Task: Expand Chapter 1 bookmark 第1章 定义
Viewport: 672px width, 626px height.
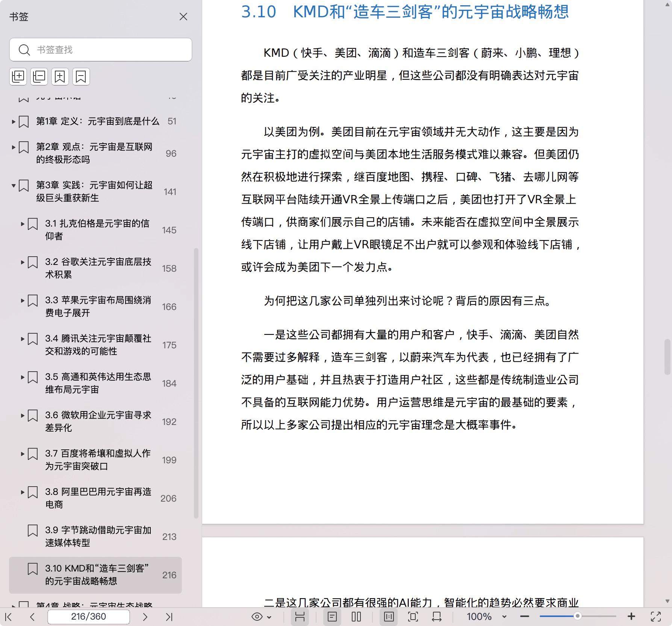Action: (x=14, y=121)
